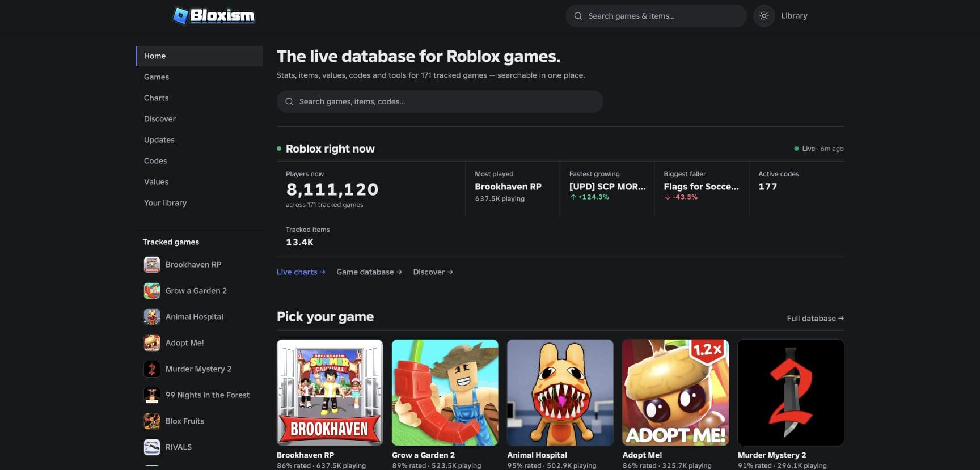This screenshot has width=980, height=470.
Task: Click the Tracked items 13.4K stat
Action: tap(308, 236)
